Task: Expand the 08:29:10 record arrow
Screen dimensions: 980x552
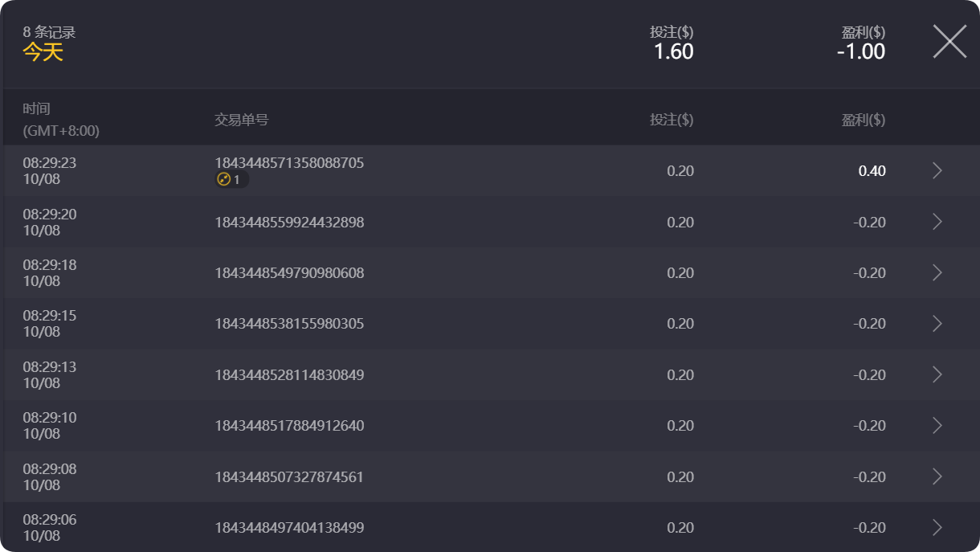Action: [x=937, y=426]
